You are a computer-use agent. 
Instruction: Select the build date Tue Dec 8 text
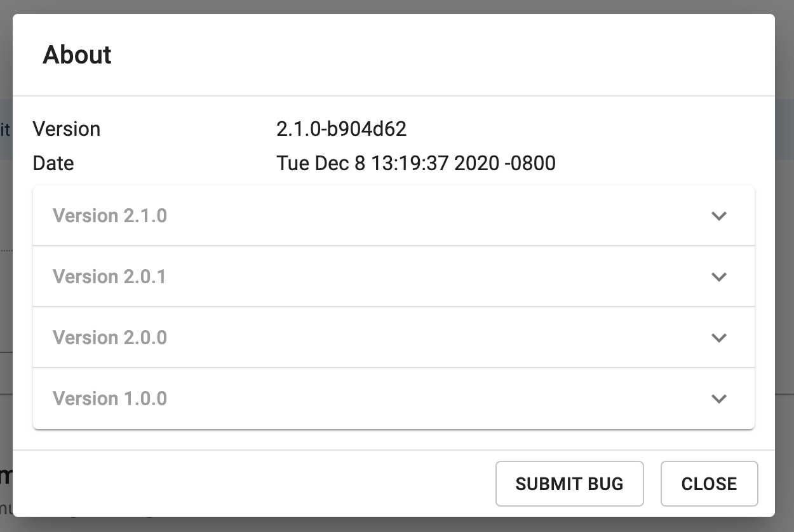click(321, 163)
